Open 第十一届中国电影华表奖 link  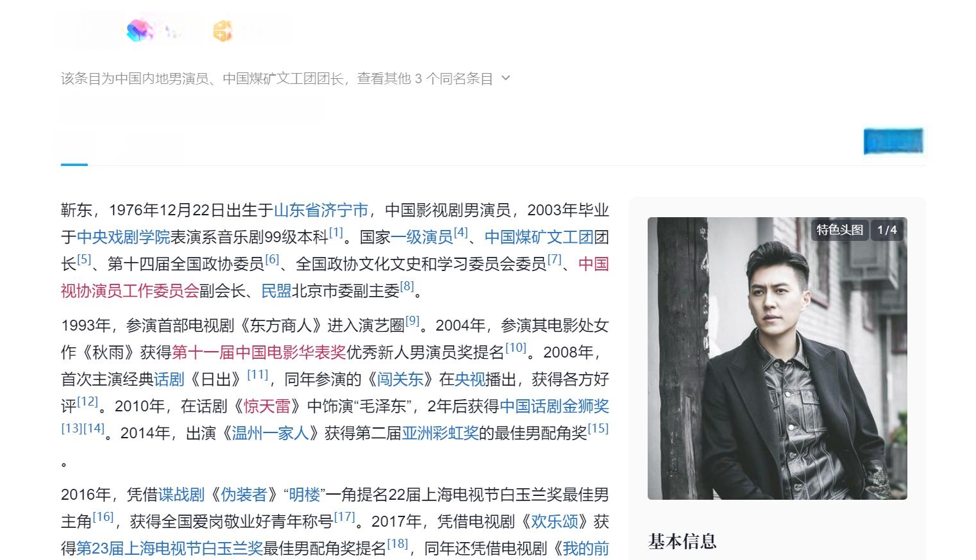click(x=258, y=352)
